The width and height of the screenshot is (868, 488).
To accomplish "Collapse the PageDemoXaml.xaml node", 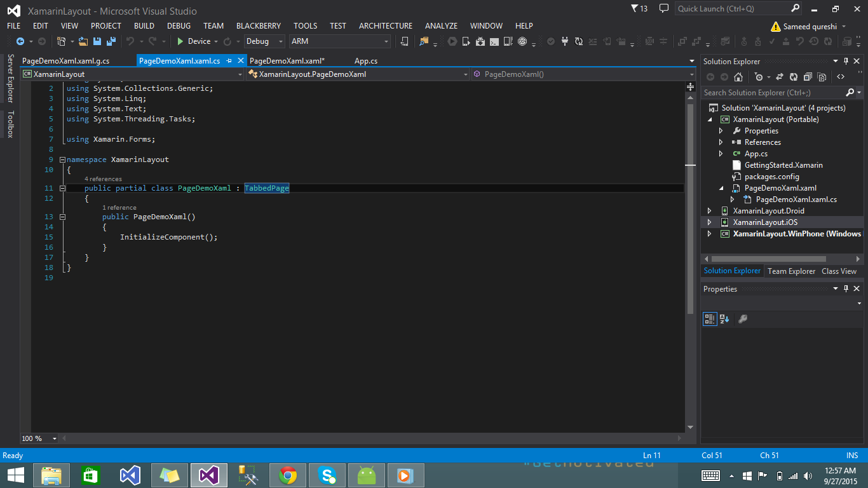I will point(721,188).
